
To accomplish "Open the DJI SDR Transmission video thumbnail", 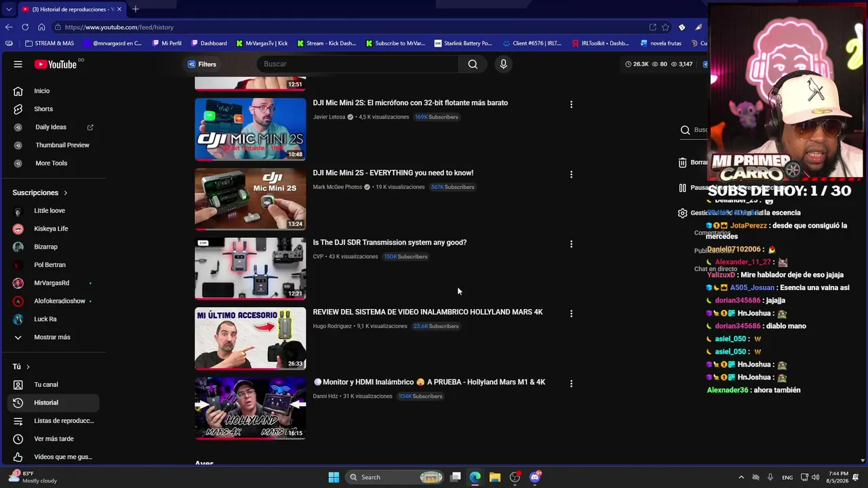I will [x=250, y=269].
